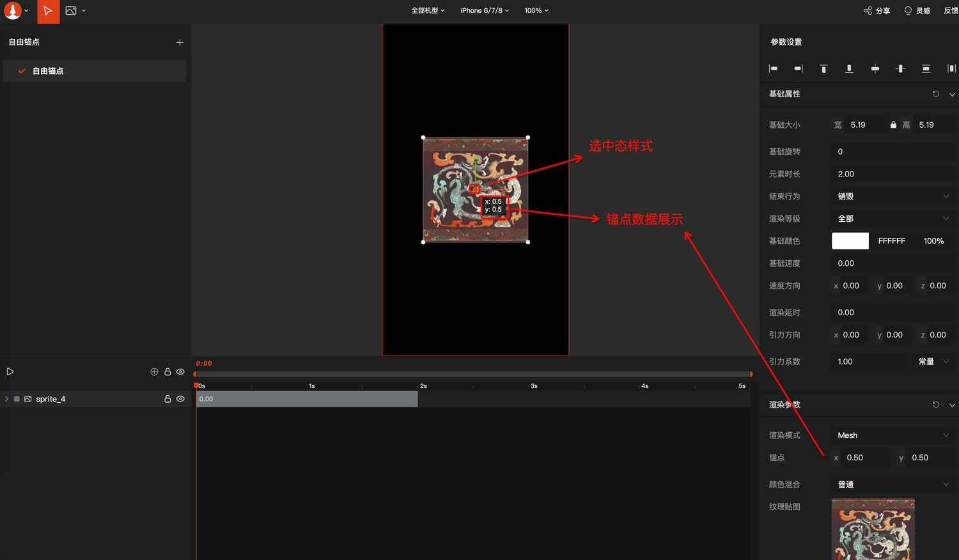Click the 渲染延时 delay field
This screenshot has height=560, width=959.
pos(893,313)
